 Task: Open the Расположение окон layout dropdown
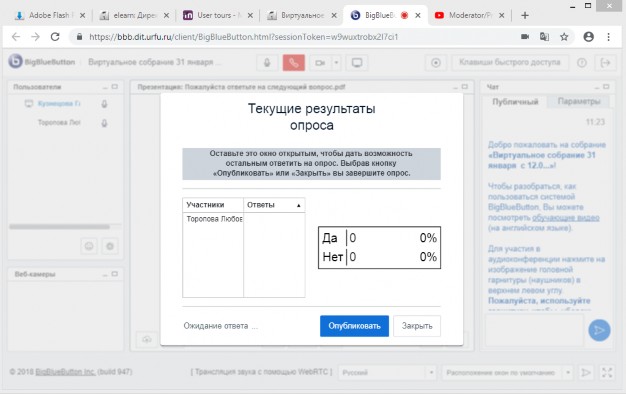[507, 372]
